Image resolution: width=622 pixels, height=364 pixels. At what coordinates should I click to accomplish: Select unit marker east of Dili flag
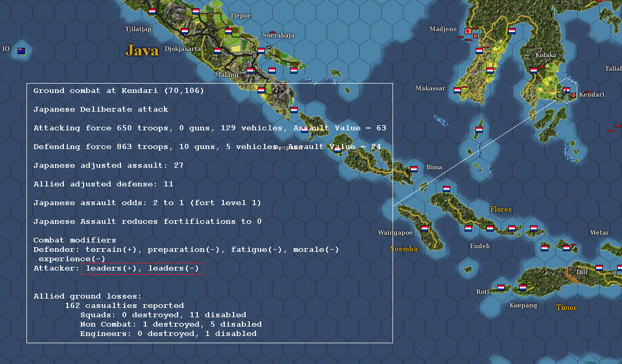[614, 273]
